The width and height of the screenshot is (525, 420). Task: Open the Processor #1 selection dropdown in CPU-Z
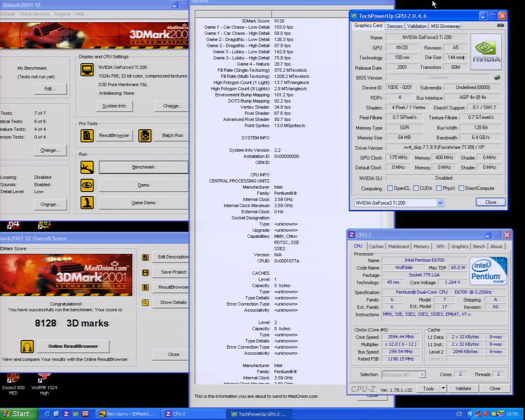coord(422,374)
